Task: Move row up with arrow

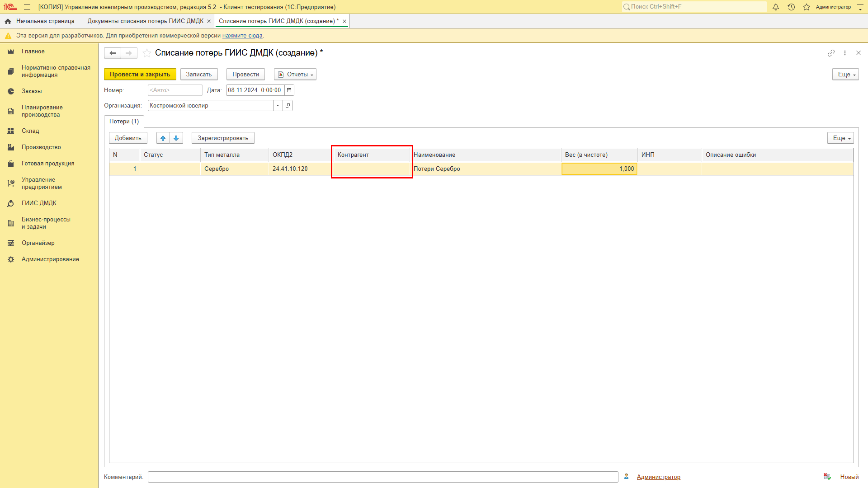Action: click(163, 138)
